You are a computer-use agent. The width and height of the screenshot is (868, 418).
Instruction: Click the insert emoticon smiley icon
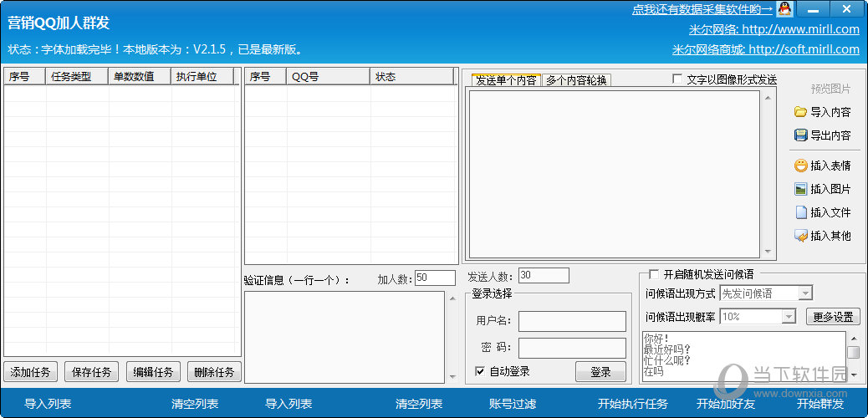(x=800, y=166)
